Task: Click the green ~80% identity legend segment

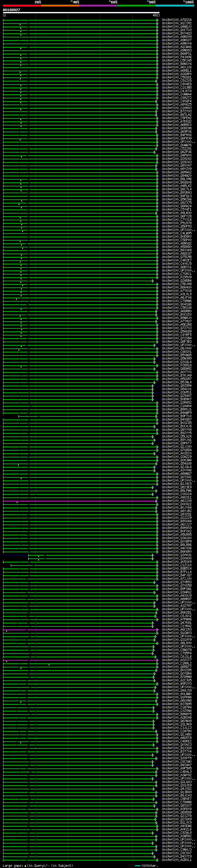Action: point(137,6)
